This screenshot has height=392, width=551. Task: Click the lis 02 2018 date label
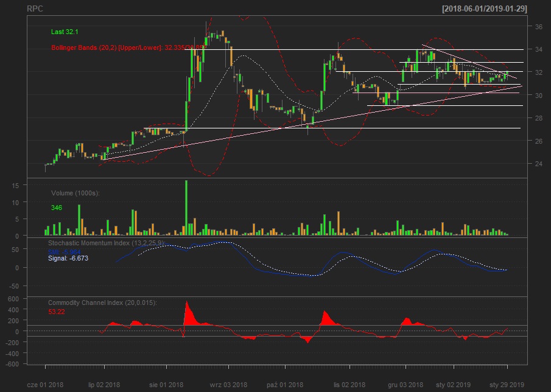[x=349, y=385]
